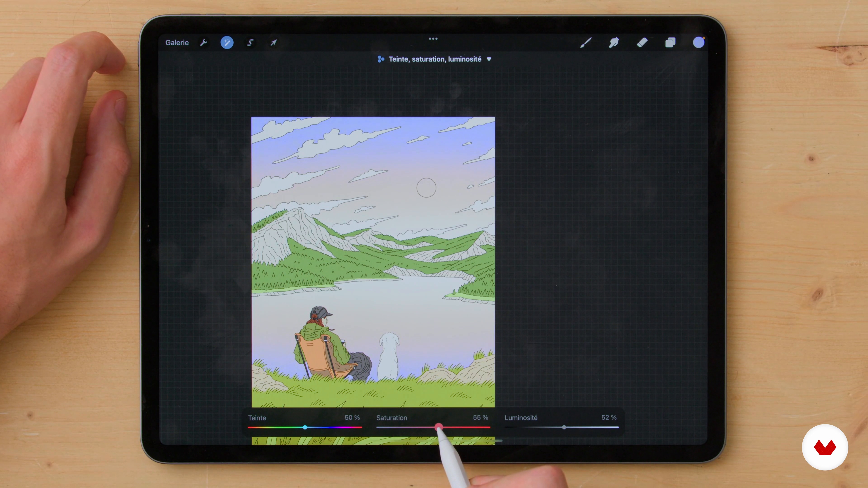Screen dimensions: 868x488
Task: Click the Luminosité slider handle
Action: [564, 427]
